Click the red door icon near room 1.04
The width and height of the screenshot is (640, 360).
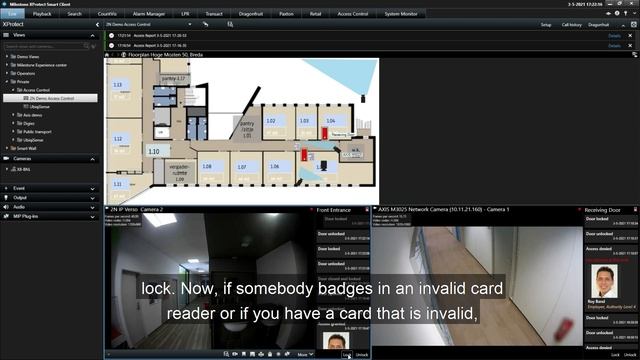point(325,133)
